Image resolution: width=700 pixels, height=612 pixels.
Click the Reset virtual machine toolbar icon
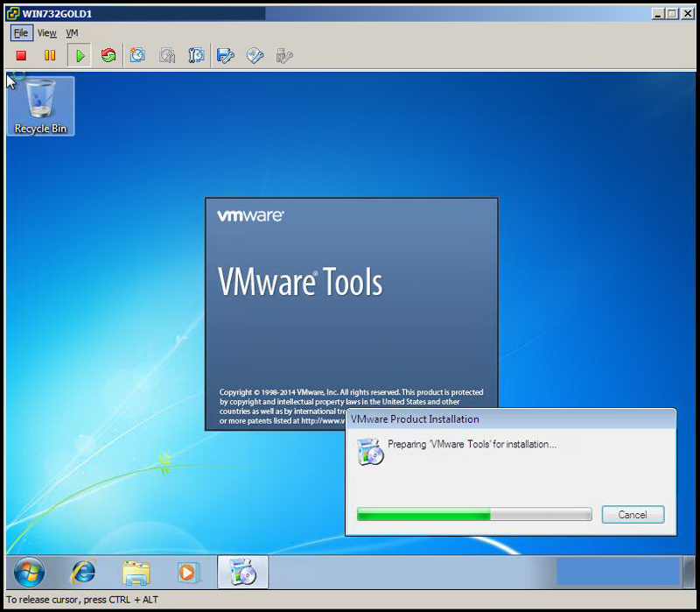[108, 55]
